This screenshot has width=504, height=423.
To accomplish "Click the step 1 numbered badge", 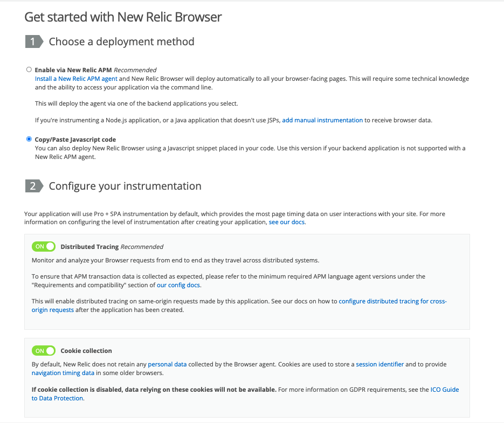I will pyautogui.click(x=32, y=41).
